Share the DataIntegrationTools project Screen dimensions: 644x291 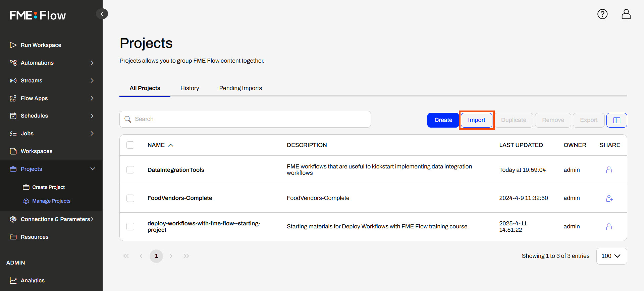pyautogui.click(x=609, y=170)
